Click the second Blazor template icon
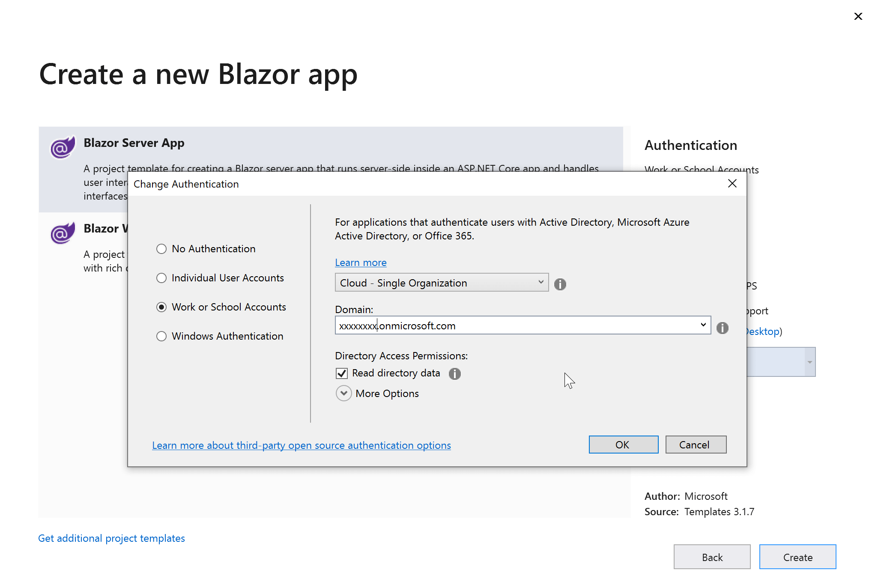 (x=63, y=233)
